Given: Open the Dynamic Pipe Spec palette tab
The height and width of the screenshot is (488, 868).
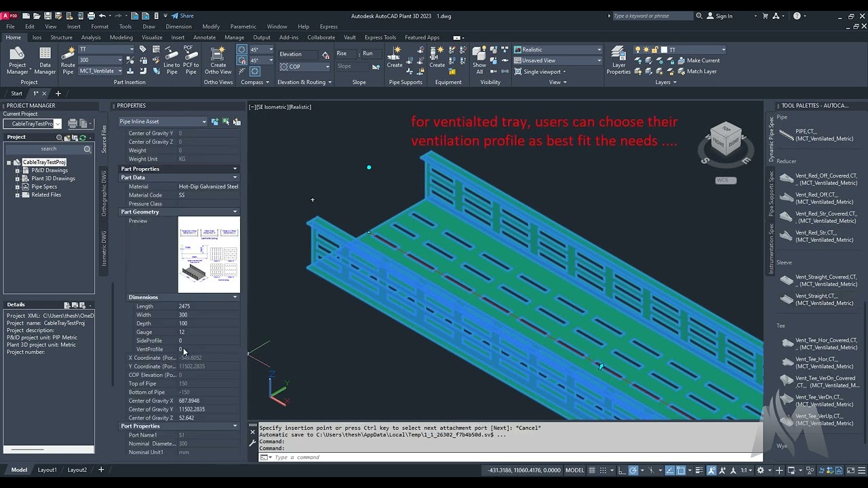Looking at the screenshot, I should 771,139.
